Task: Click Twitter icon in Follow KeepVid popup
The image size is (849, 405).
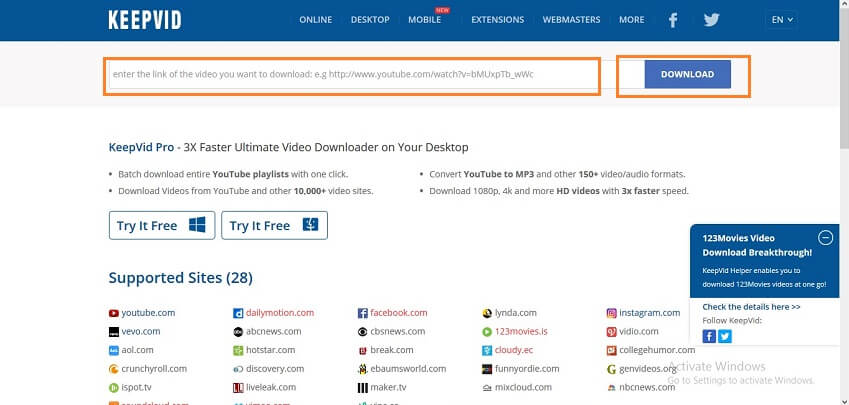Action: [x=724, y=336]
